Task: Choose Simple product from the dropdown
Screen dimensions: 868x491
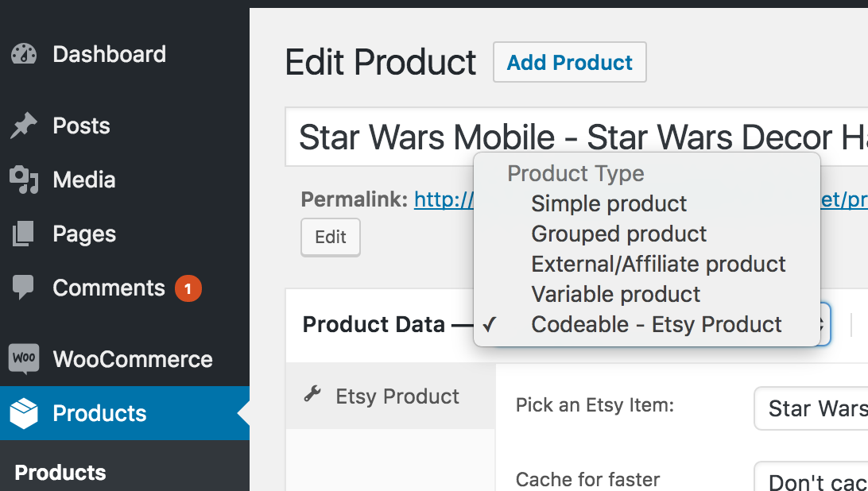Action: pyautogui.click(x=609, y=204)
